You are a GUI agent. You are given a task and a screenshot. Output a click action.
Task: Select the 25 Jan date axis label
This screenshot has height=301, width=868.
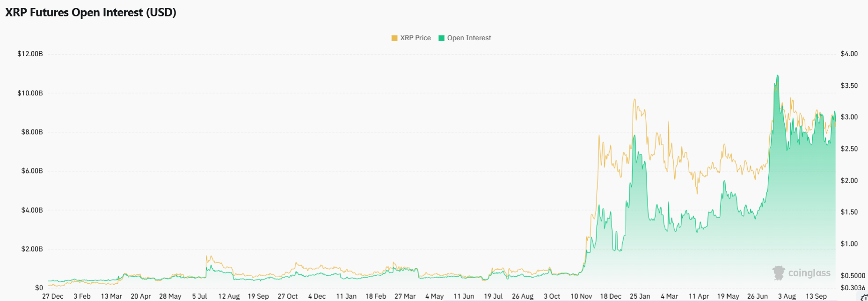pos(640,296)
